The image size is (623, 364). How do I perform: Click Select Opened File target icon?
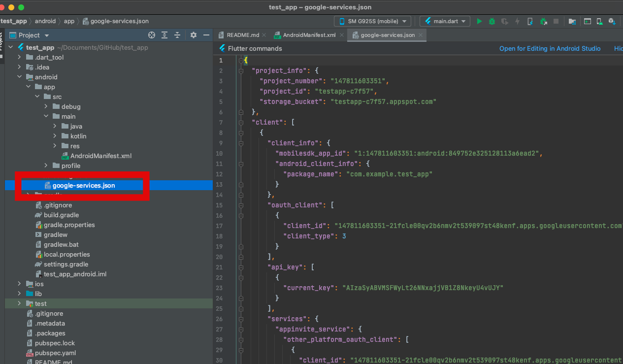pyautogui.click(x=152, y=35)
